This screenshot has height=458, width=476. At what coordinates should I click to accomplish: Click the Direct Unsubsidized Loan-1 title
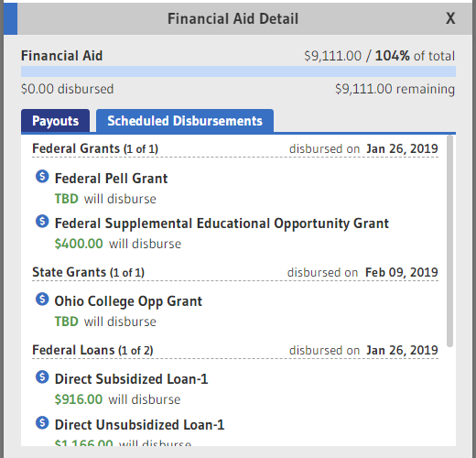coord(139,425)
